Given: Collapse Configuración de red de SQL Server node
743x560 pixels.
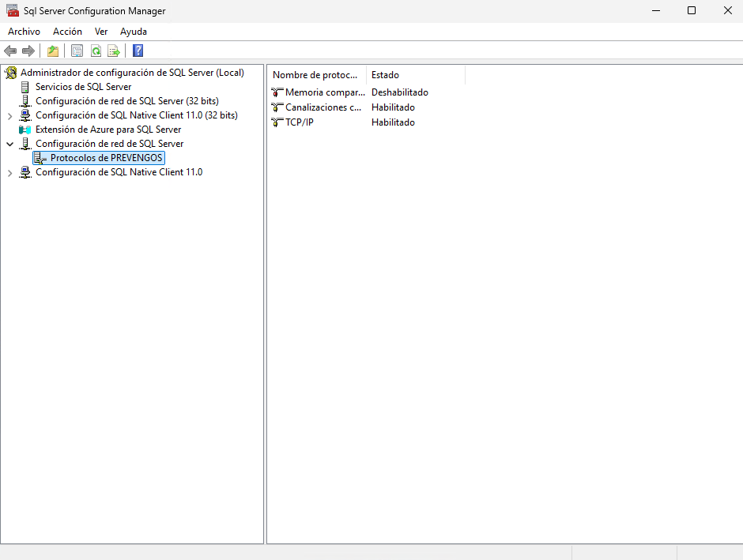Looking at the screenshot, I should 10,144.
